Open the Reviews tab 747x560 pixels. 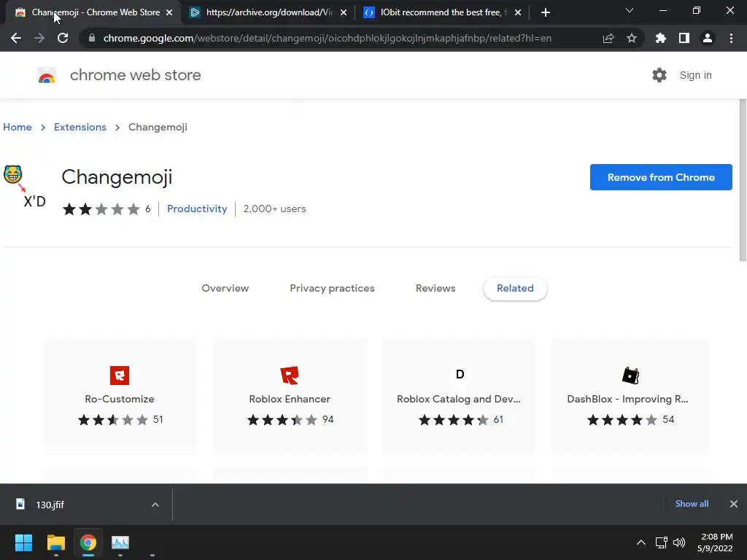(436, 288)
